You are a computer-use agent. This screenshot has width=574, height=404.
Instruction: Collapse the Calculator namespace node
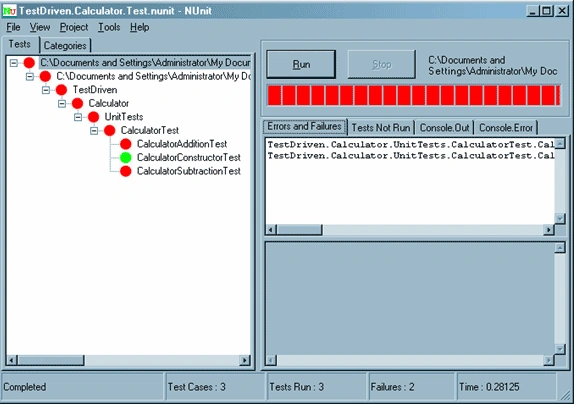[62, 104]
